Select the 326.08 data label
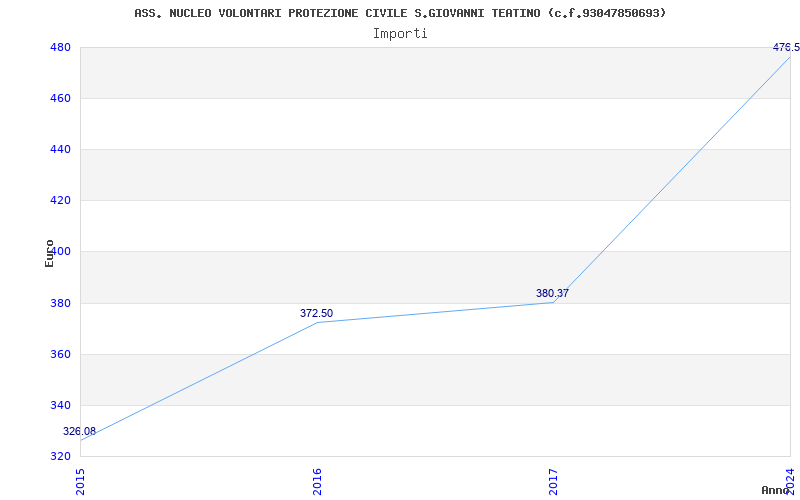Viewport: 800px width, 500px height. coord(80,431)
